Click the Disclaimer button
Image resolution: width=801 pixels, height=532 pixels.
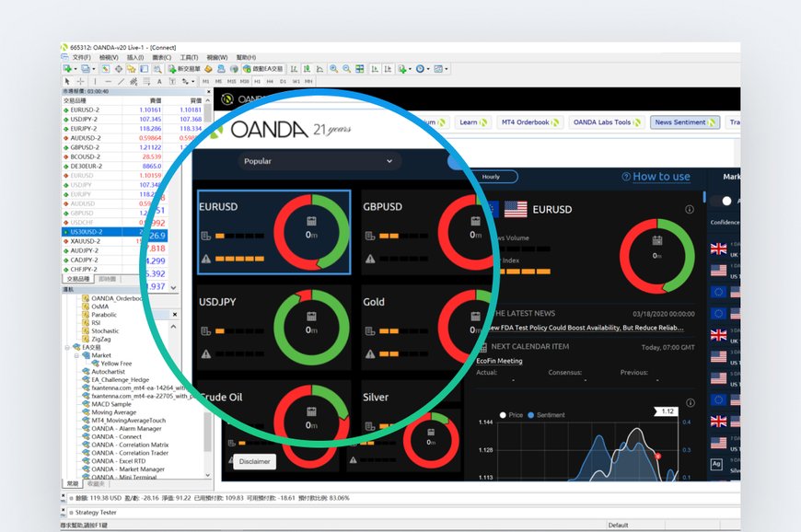[254, 461]
